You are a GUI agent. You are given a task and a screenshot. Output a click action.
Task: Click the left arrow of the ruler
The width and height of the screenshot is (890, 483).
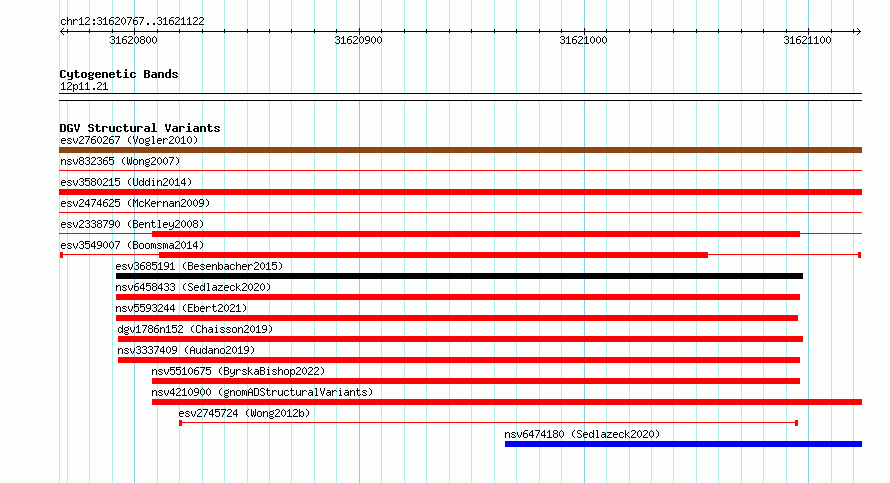pos(63,31)
